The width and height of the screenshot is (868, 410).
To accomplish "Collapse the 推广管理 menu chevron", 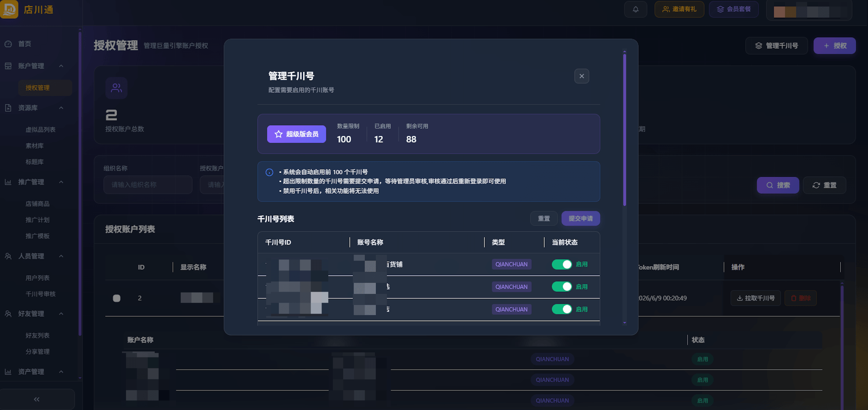I will pyautogui.click(x=61, y=182).
